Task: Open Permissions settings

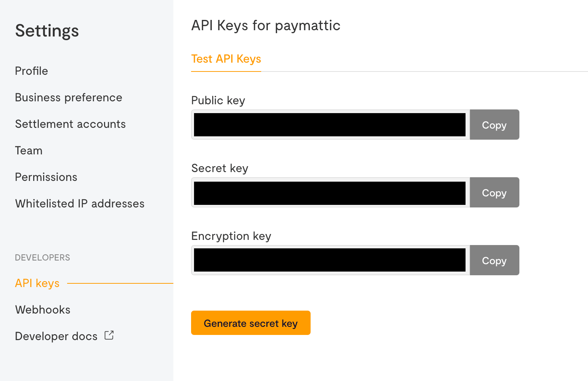Action: click(46, 177)
